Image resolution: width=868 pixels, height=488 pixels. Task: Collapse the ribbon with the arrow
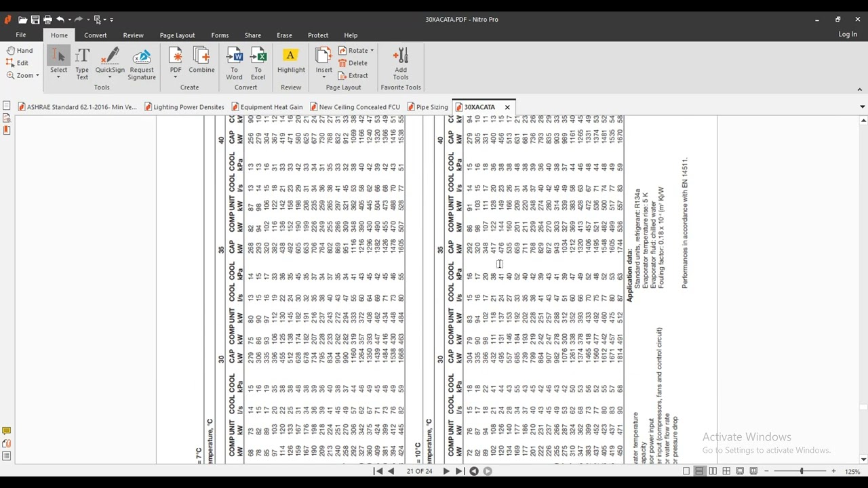point(859,89)
